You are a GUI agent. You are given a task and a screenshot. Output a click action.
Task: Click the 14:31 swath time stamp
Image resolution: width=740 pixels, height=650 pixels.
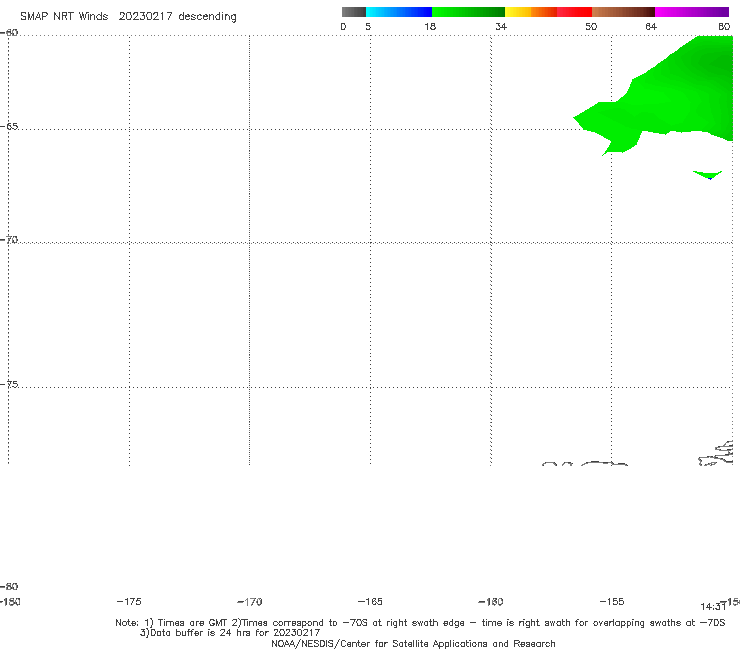point(713,607)
